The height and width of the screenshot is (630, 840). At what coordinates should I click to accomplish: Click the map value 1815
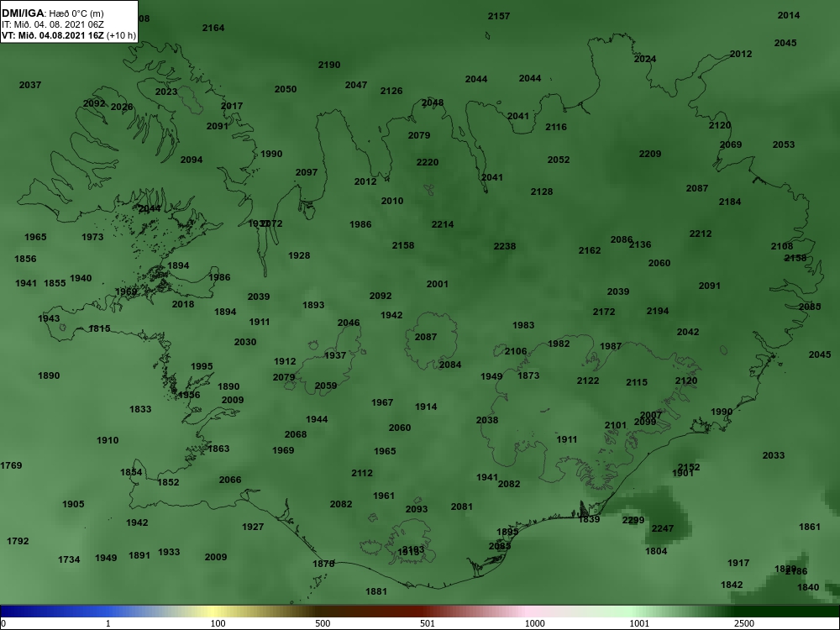click(100, 328)
